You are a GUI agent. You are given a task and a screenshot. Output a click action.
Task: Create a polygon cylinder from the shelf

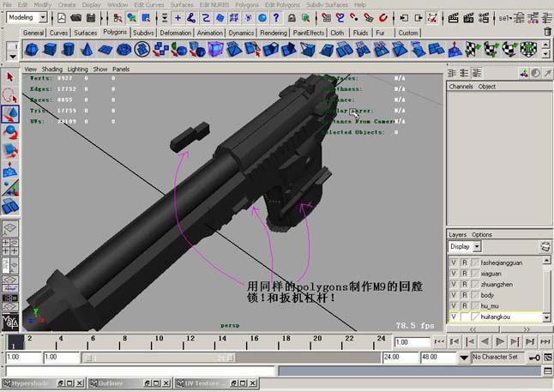[x=69, y=49]
